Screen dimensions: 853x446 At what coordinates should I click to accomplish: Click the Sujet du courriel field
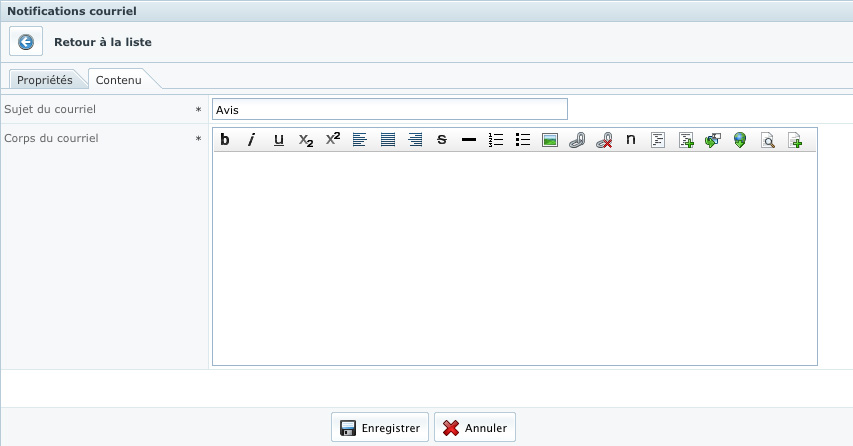tap(389, 109)
